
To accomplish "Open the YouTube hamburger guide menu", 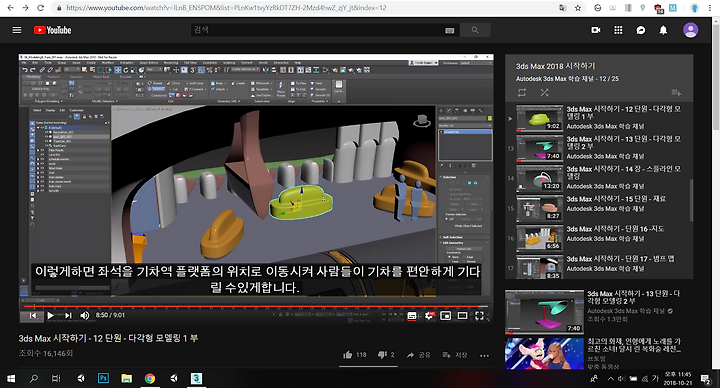I will [x=17, y=30].
